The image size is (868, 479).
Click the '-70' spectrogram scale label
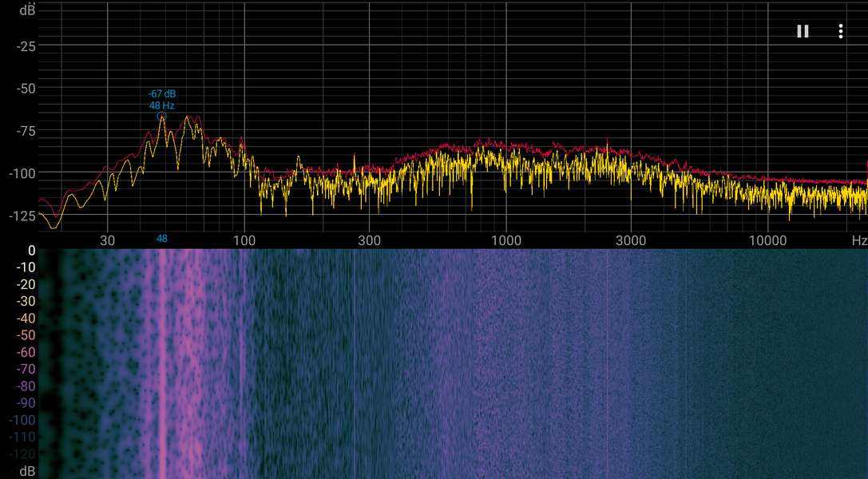tap(26, 369)
